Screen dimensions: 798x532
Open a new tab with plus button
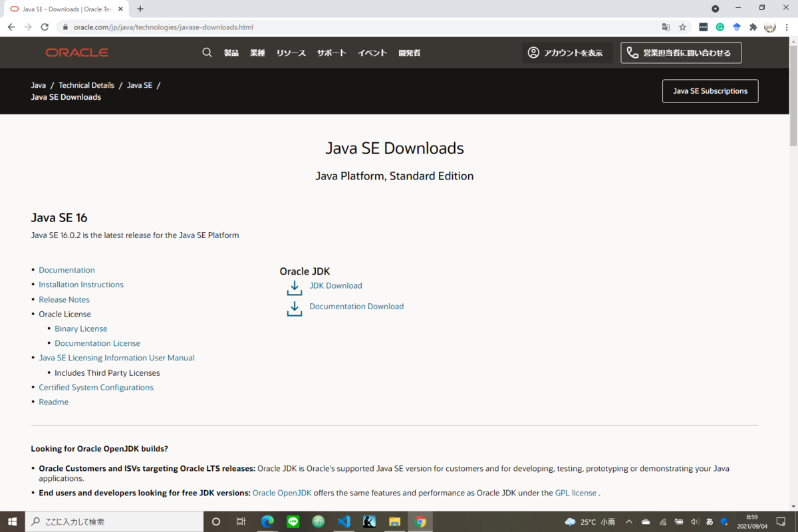pyautogui.click(x=140, y=9)
